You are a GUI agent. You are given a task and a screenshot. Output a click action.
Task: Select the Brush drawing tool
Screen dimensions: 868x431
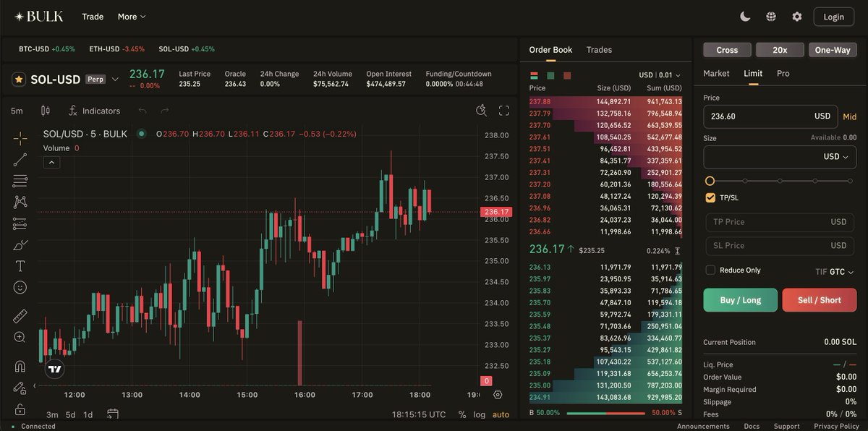[19, 244]
